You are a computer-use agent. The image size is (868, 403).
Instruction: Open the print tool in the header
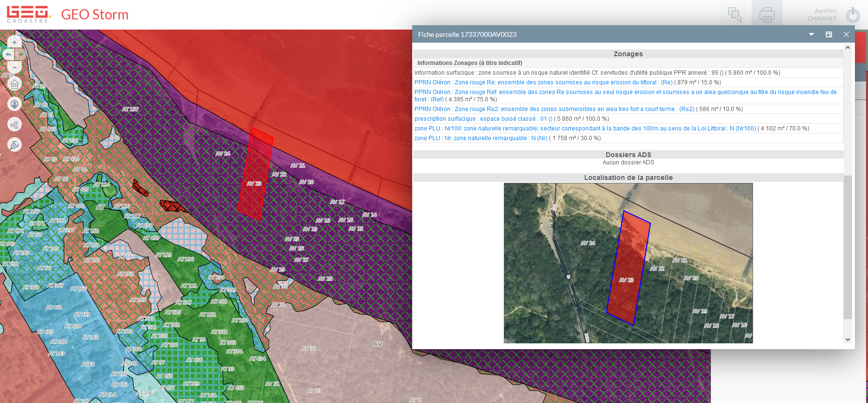[x=767, y=15]
